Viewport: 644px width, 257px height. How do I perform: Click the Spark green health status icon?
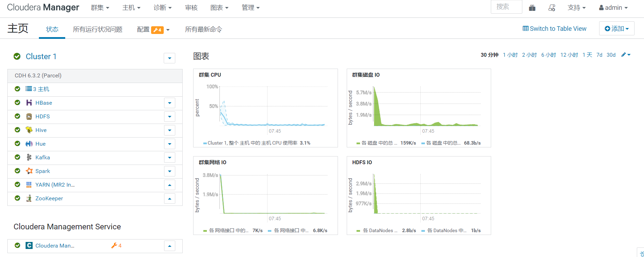[x=18, y=171]
